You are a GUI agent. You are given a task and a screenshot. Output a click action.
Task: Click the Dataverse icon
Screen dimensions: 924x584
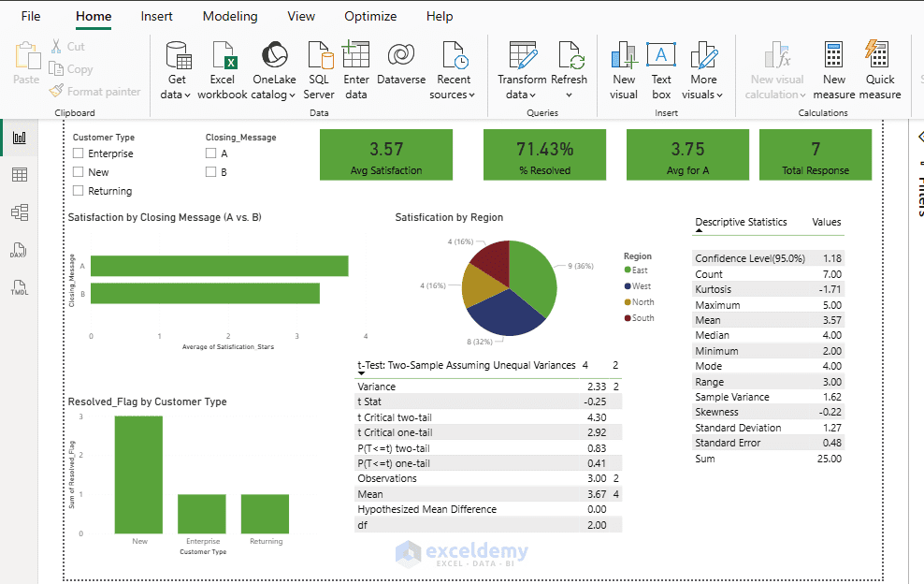coord(401,55)
